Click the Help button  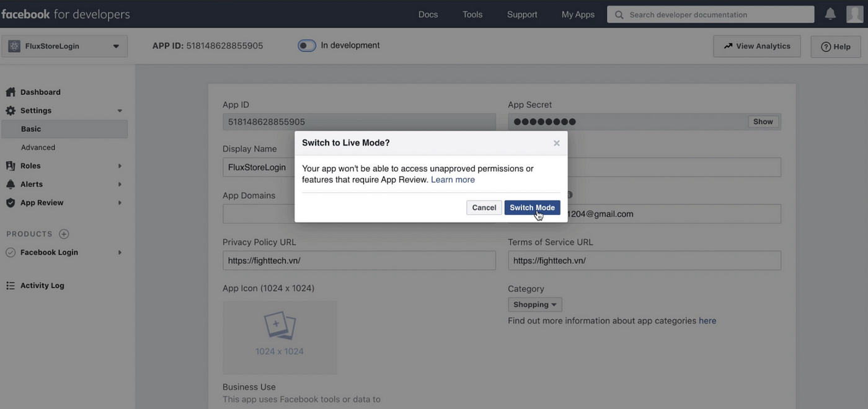coord(835,46)
